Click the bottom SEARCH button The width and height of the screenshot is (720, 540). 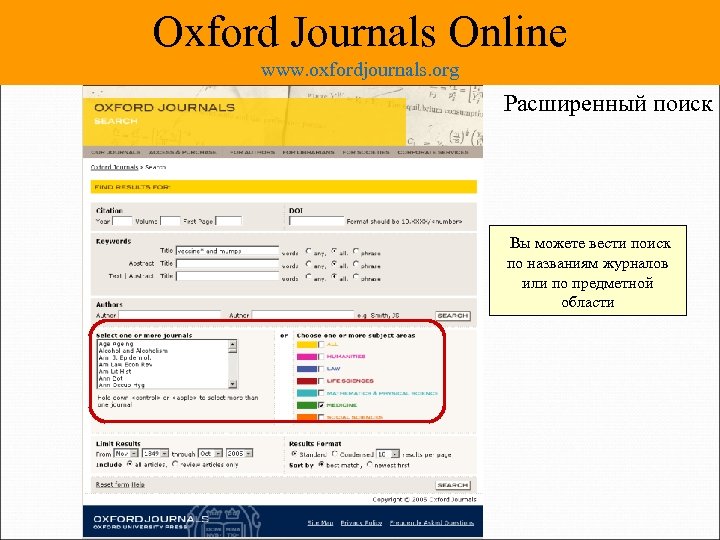coord(453,485)
